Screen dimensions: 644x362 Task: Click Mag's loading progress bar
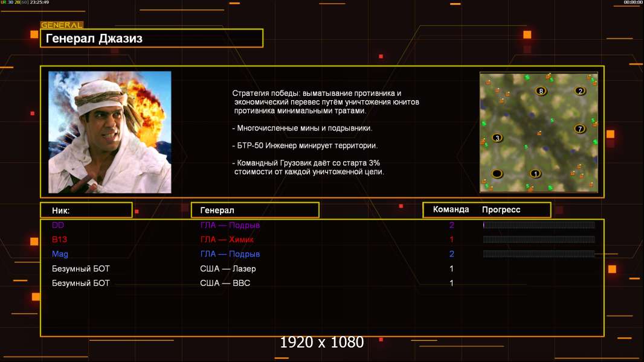coord(539,254)
